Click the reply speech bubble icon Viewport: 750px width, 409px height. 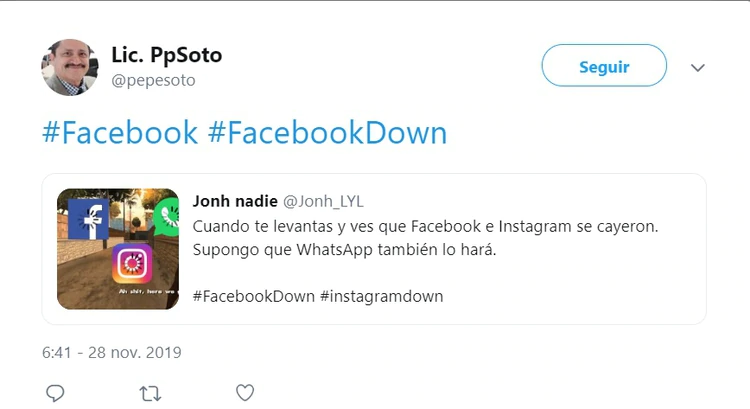pos(56,393)
